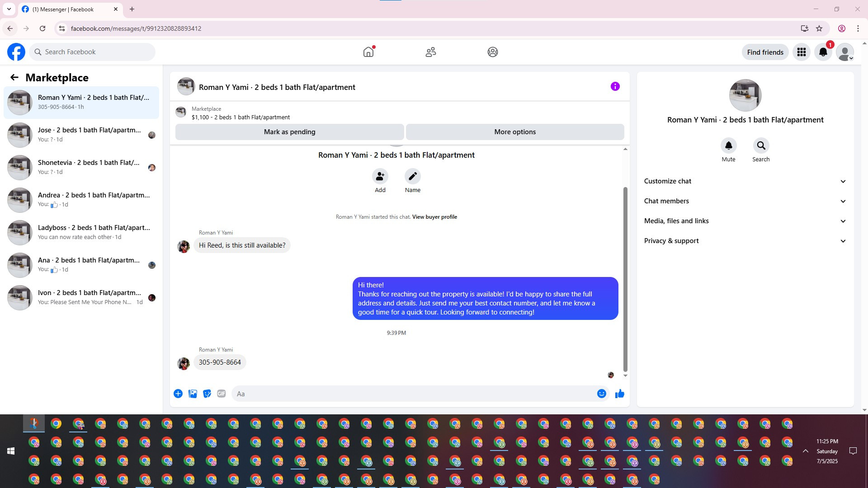Click View buyer profile link
The image size is (868, 488).
[434, 217]
